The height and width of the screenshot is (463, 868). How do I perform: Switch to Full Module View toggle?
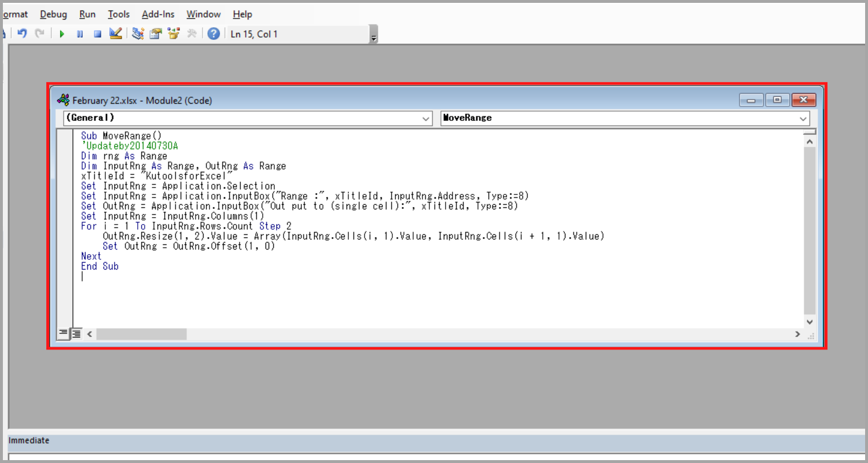(76, 333)
